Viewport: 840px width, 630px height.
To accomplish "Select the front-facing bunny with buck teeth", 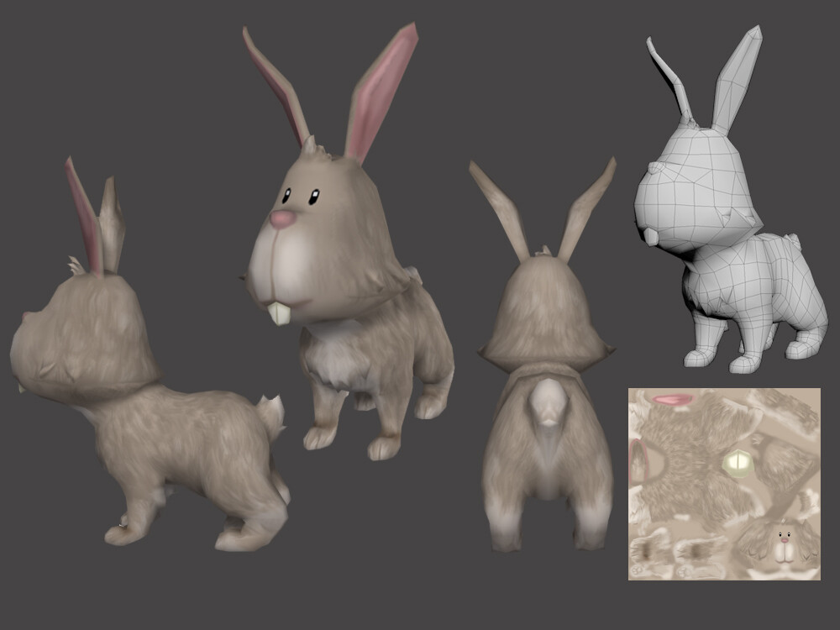I will coord(347,241).
